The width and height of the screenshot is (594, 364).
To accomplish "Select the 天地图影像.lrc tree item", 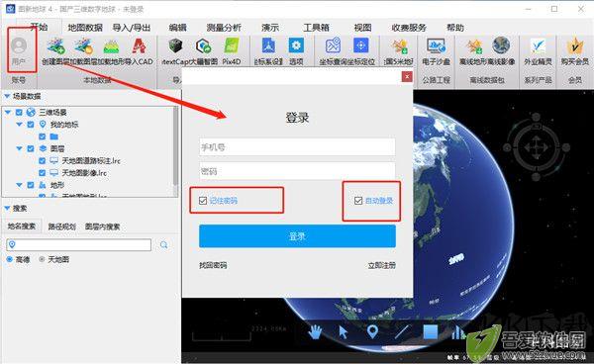I will click(84, 173).
